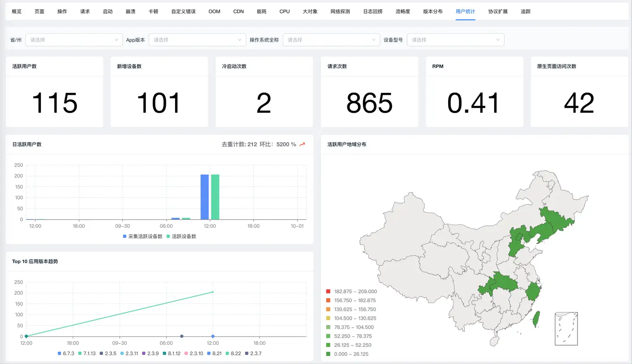Hide version 7.1.13 in trend legend
This screenshot has height=364, width=632.
(86, 353)
